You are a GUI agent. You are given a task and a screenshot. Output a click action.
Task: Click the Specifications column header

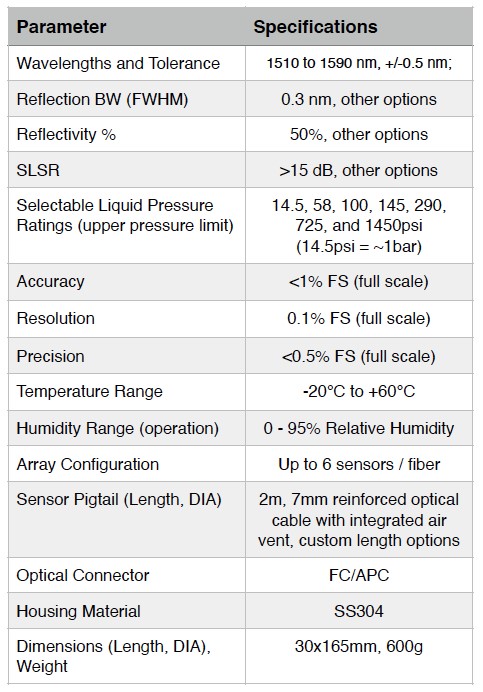[x=315, y=27]
